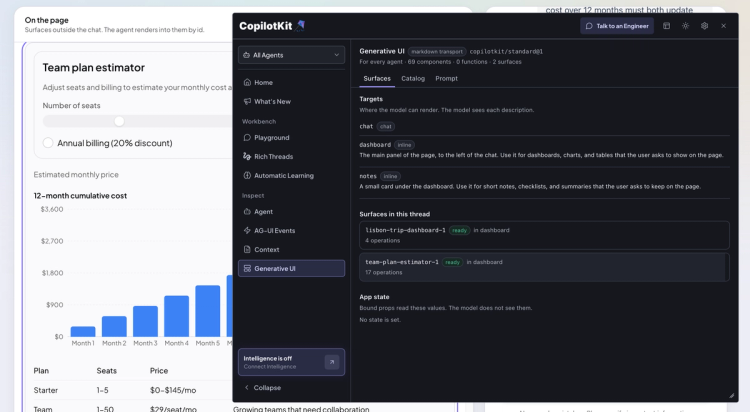
Task: Click the What's New megaphone icon
Action: coord(247,101)
